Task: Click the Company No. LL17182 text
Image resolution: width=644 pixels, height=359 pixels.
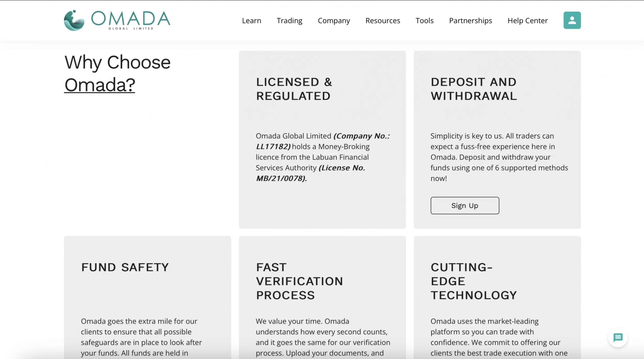Action: point(323,141)
